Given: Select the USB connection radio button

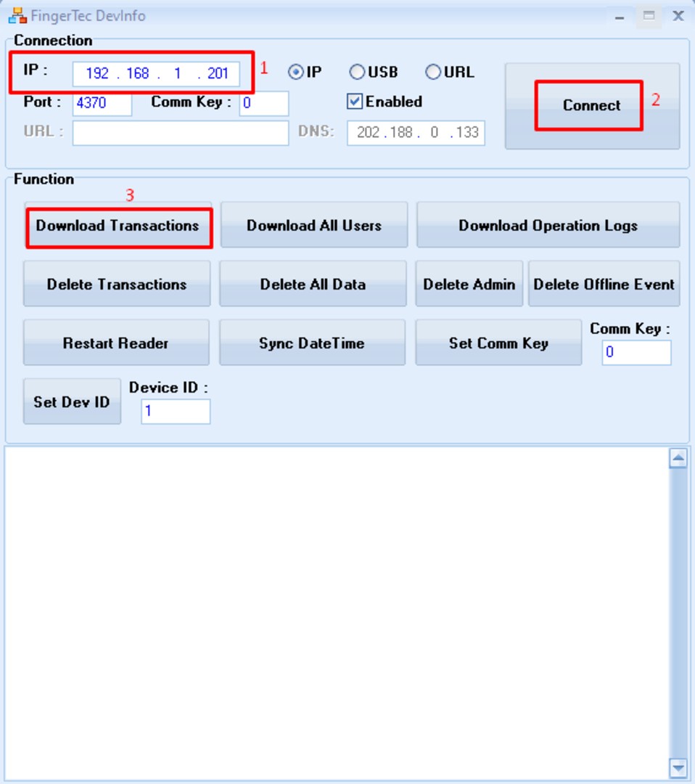Looking at the screenshot, I should [x=357, y=72].
